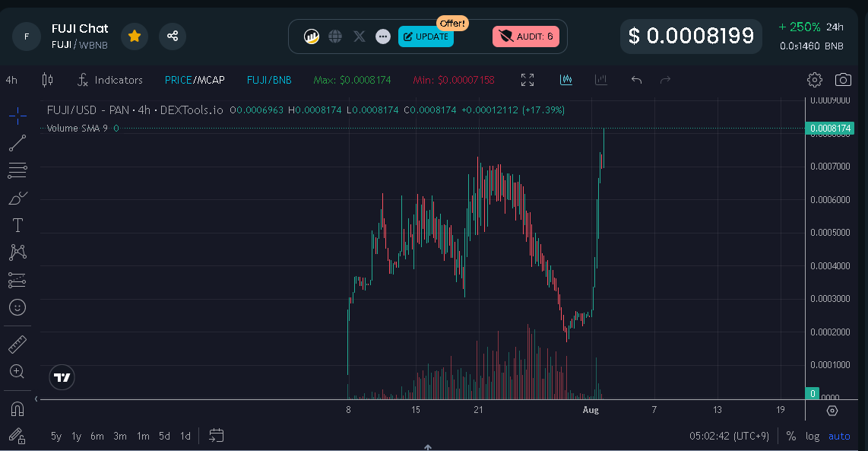Screen dimensions: 868x451
Task: Set chart range to 5d
Action: 164,436
